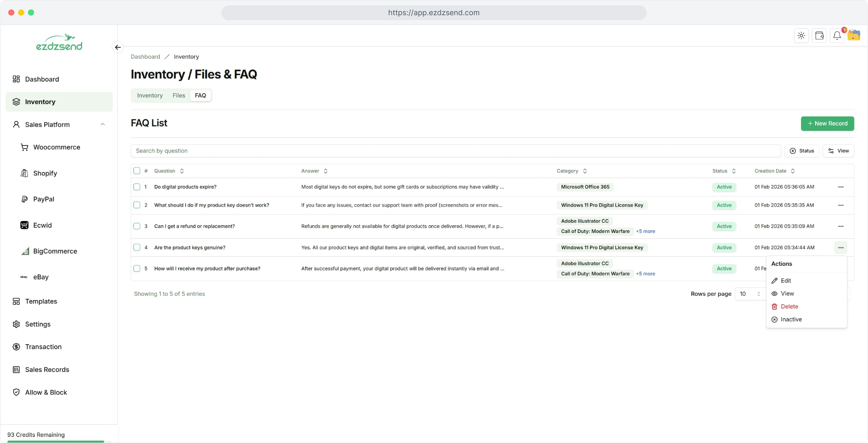Select checkbox for refund or replacement question
This screenshot has width=868, height=443.
click(137, 226)
